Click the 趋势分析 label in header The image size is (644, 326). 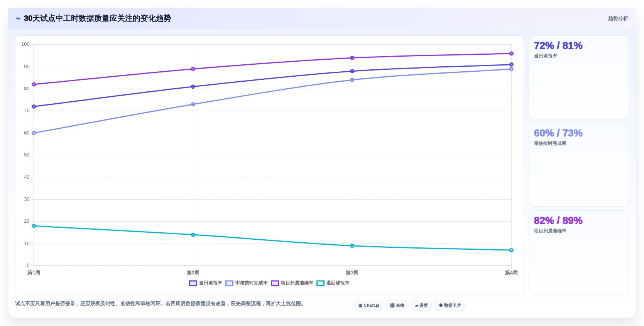618,18
